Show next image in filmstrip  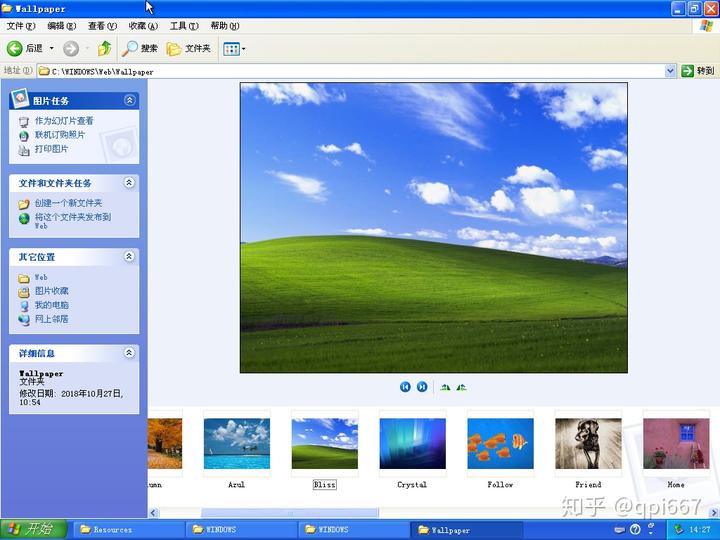pyautogui.click(x=422, y=387)
